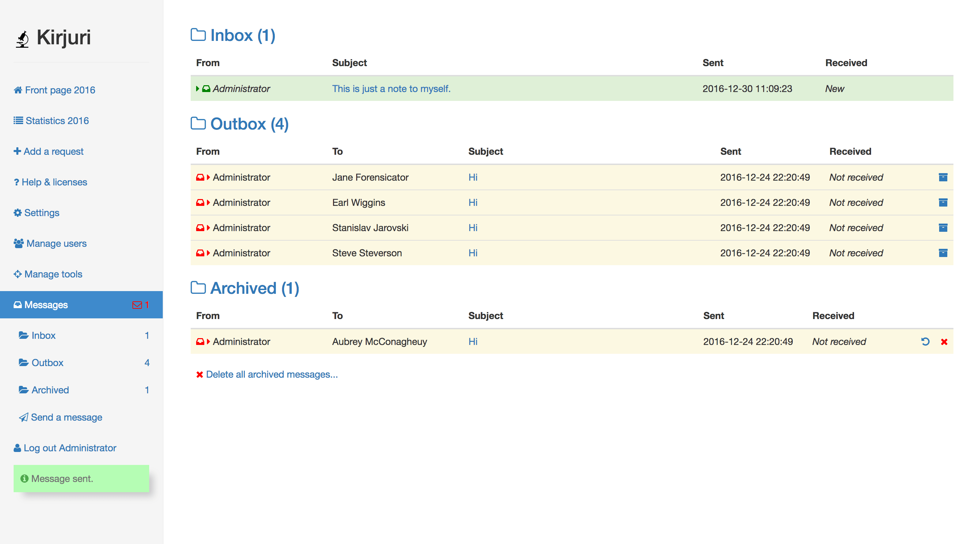980x544 pixels.
Task: Expand arrow on Stanislav Jarovski row
Action: click(208, 228)
